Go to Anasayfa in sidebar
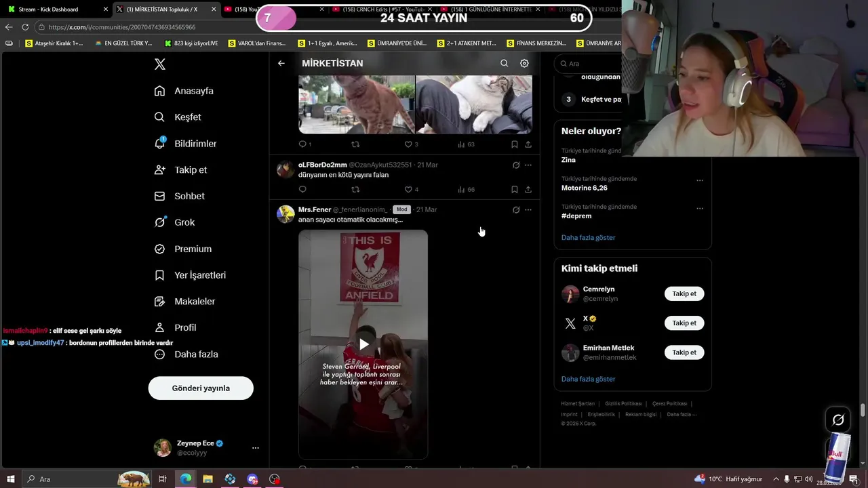This screenshot has height=488, width=868. 184,91
